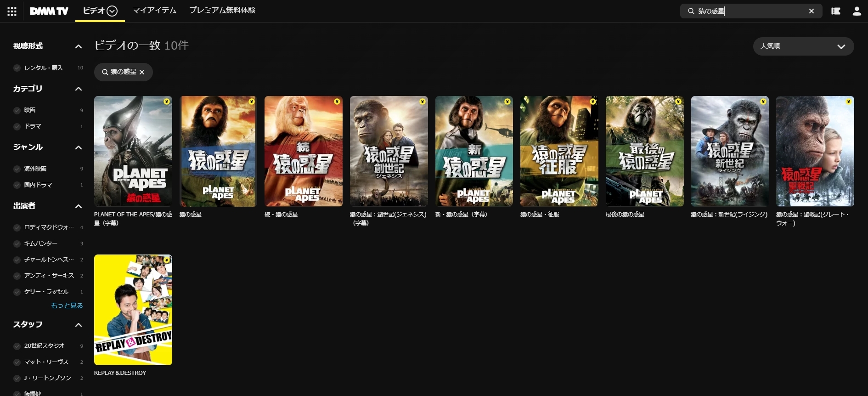Viewport: 868px width, 396px height.
Task: Go to マイアイテム tab
Action: 154,10
